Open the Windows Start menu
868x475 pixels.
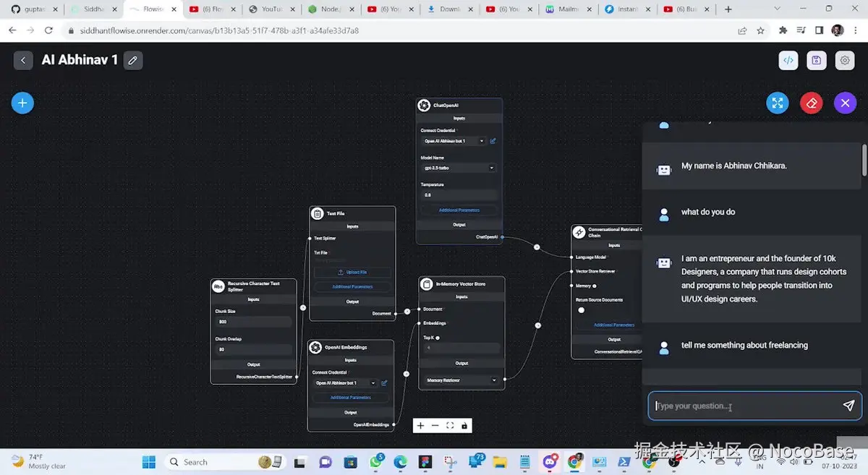[x=148, y=461]
